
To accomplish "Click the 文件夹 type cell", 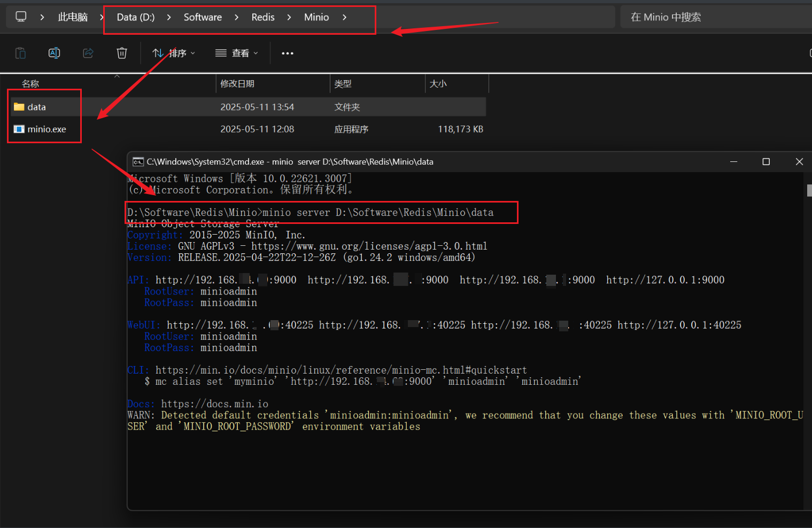I will point(347,107).
